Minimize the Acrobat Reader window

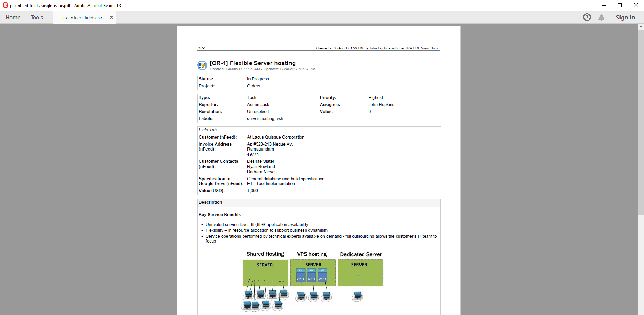coord(604,5)
